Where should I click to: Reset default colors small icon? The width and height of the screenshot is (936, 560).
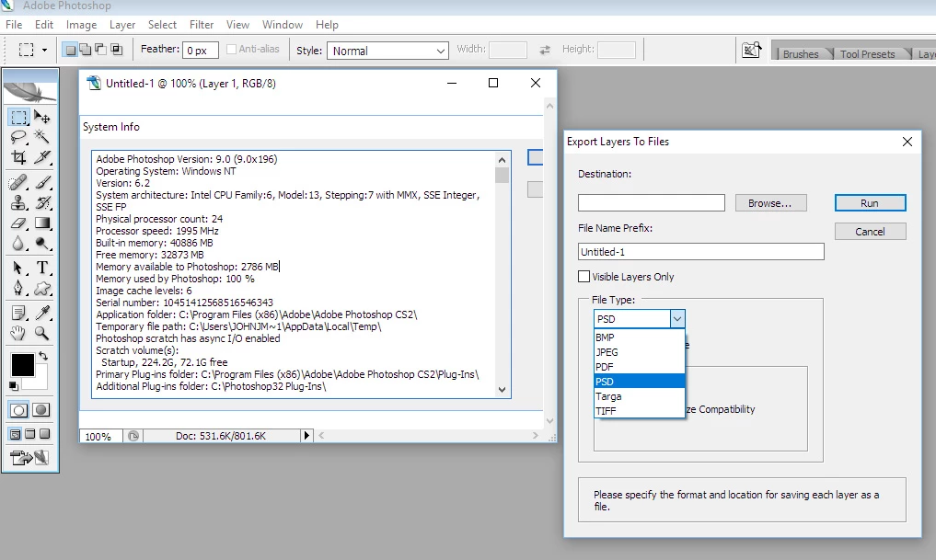coord(13,386)
